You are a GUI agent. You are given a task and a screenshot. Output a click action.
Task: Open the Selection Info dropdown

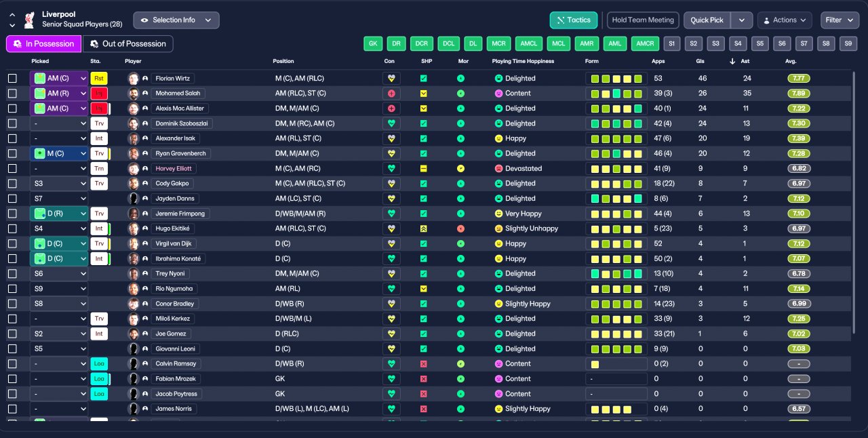176,20
